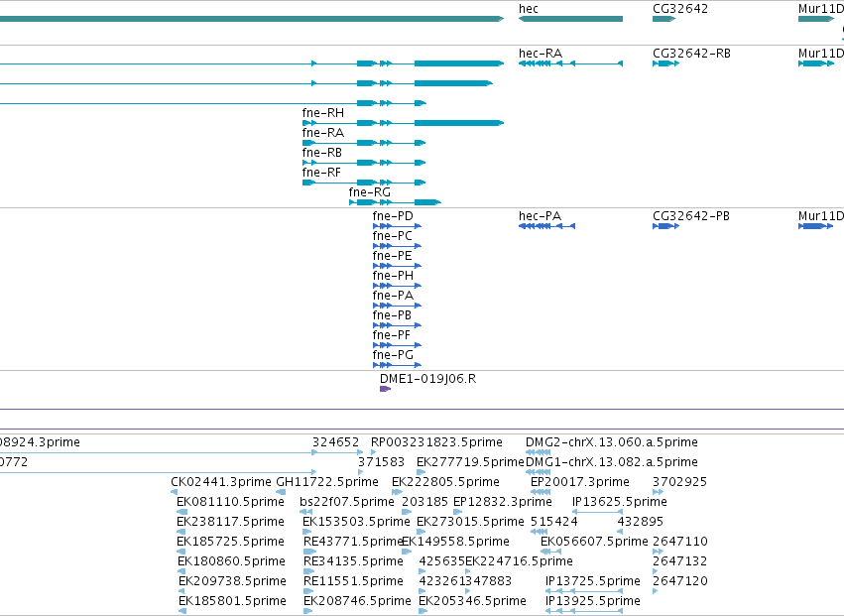Select the 324652 feature label
Screen dimensions: 844x616
336,442
